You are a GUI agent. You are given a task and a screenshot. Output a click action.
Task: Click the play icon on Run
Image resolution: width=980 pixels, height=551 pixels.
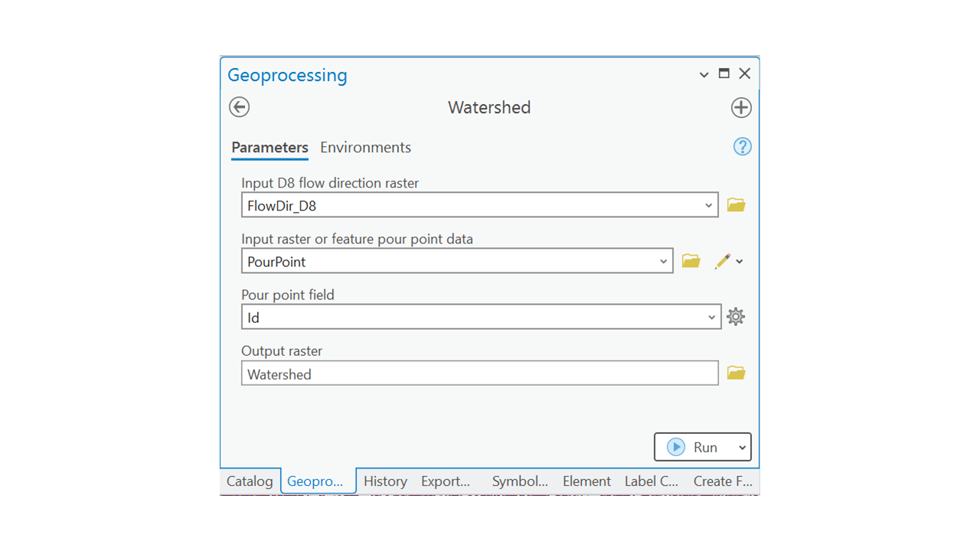coord(675,448)
